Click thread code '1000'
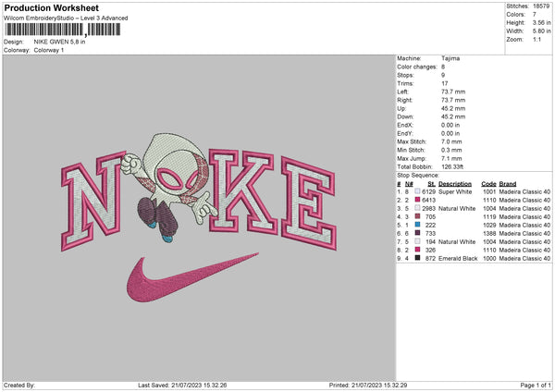This screenshot has width=555, height=392. coord(489,258)
